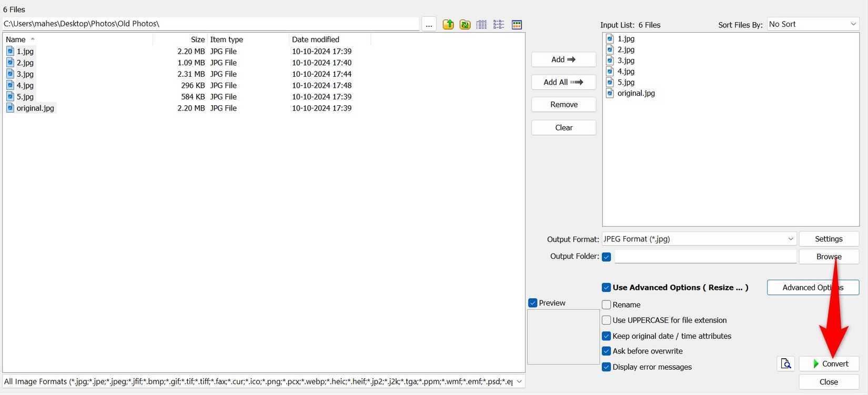Screen dimensions: 868x395
Task: Toggle Use UPPERCASE for file extension
Action: coord(607,320)
